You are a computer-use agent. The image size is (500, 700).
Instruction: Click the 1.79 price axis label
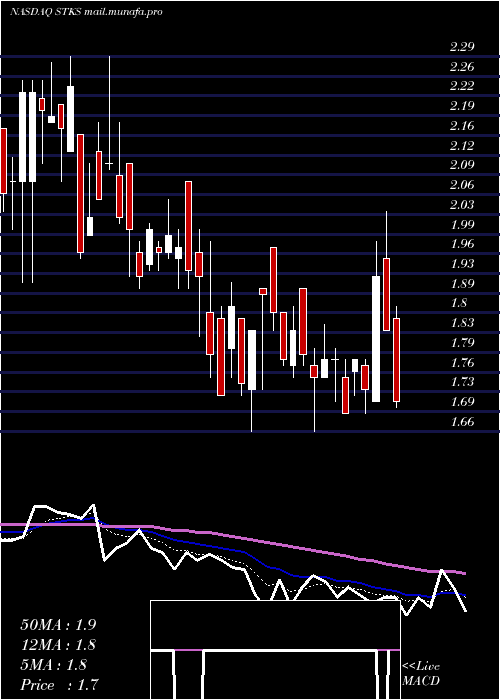[x=462, y=343]
